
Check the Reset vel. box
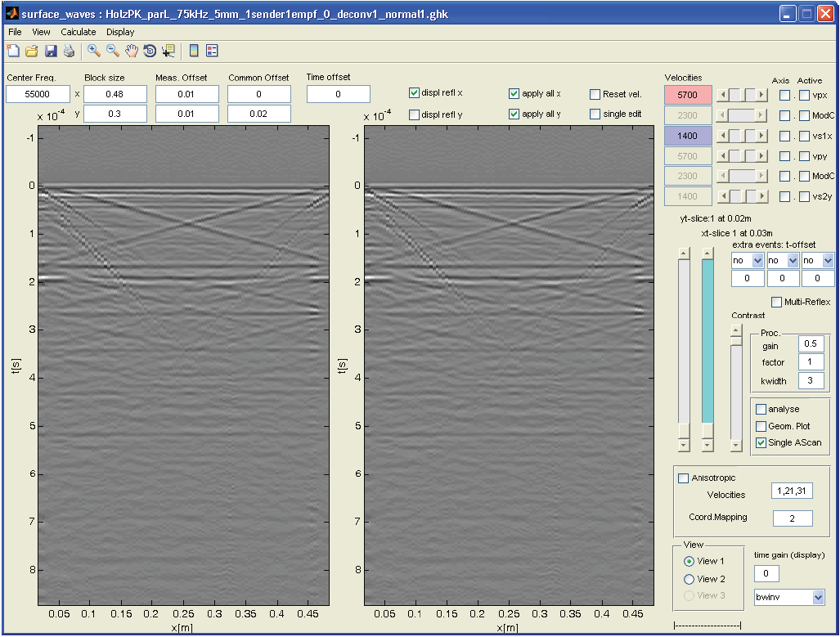click(x=595, y=94)
